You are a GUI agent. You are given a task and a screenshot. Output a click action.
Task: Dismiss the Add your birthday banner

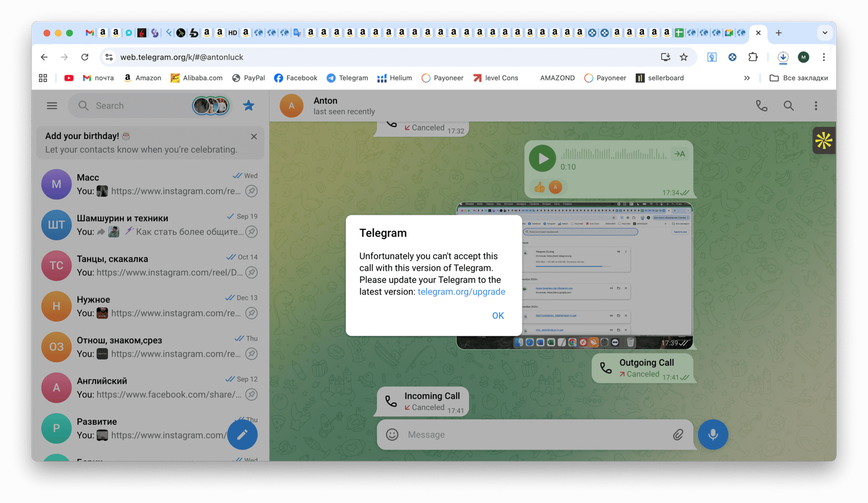(x=254, y=137)
